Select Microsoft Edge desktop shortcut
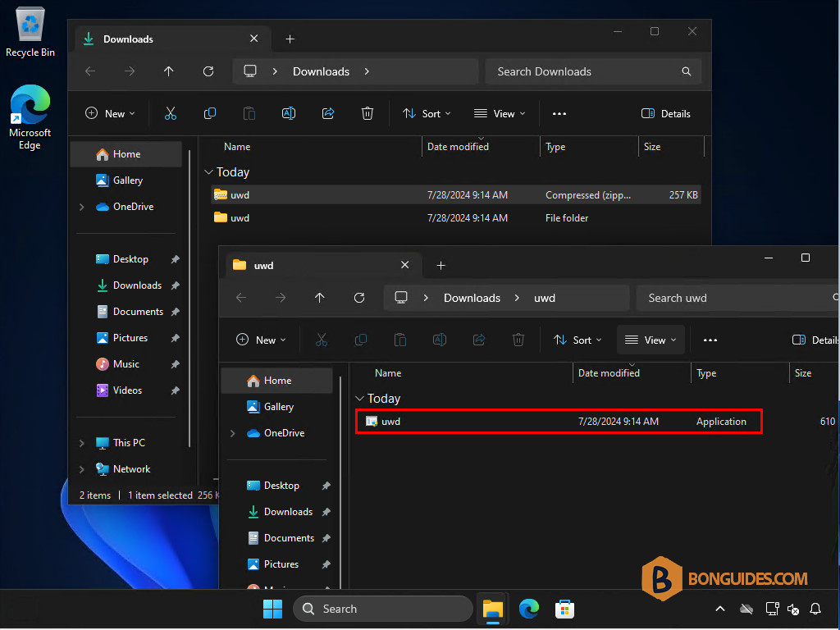This screenshot has height=630, width=840. [x=30, y=117]
